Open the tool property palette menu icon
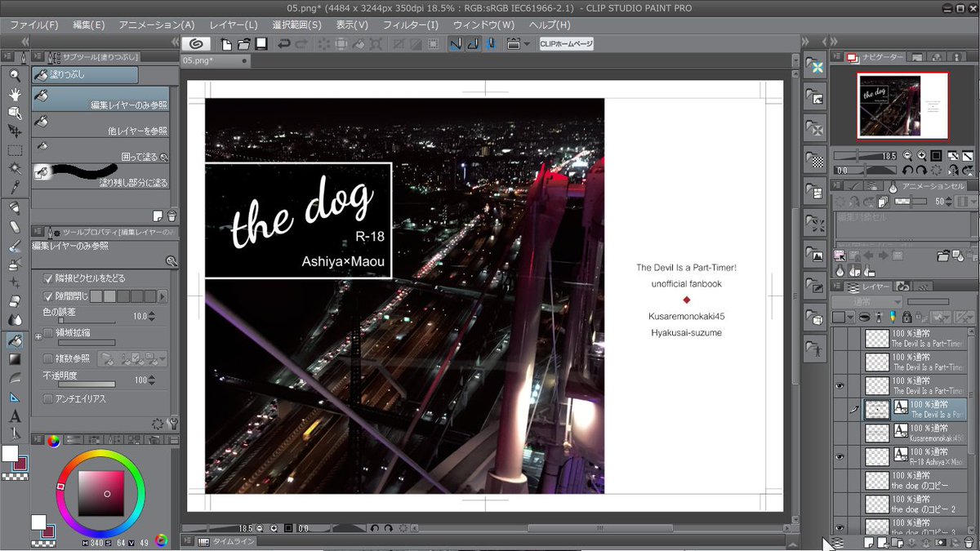Screen dimensions: 980x551 coord(38,233)
